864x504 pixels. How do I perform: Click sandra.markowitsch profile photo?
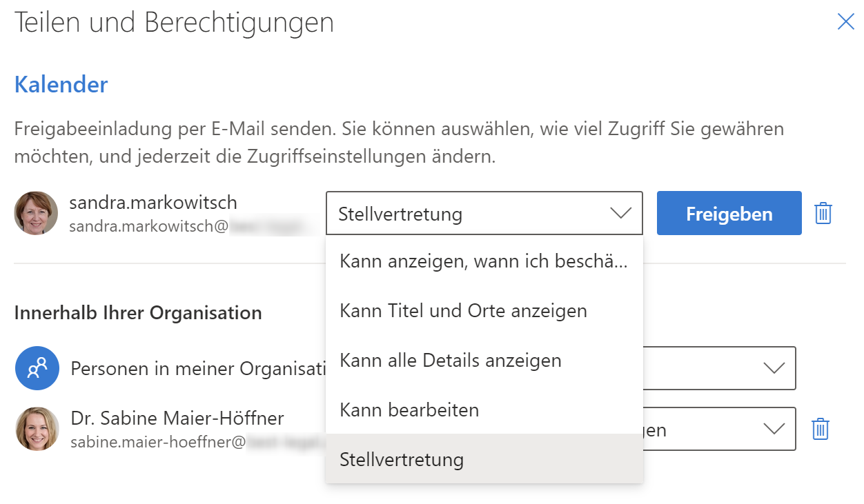36,213
